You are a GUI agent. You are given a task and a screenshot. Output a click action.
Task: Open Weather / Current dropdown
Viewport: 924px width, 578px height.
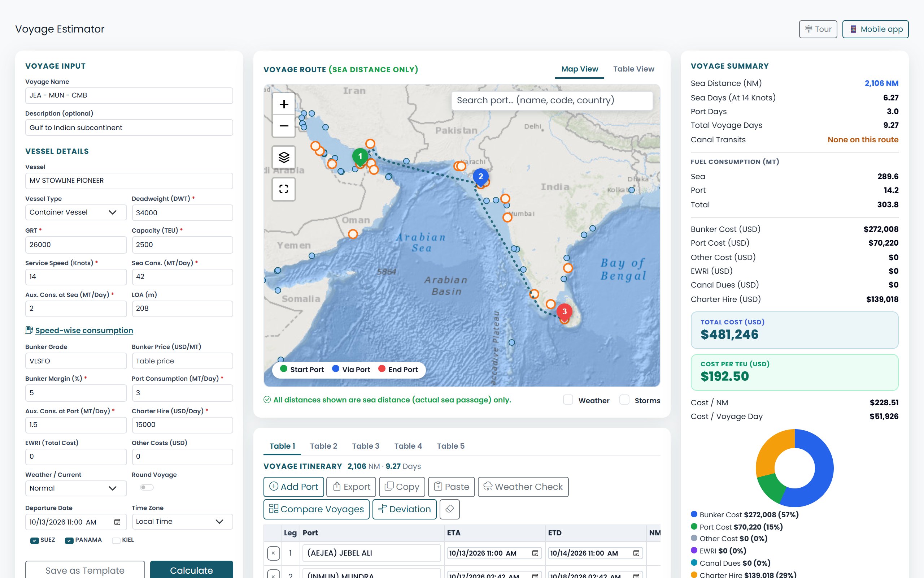(75, 488)
